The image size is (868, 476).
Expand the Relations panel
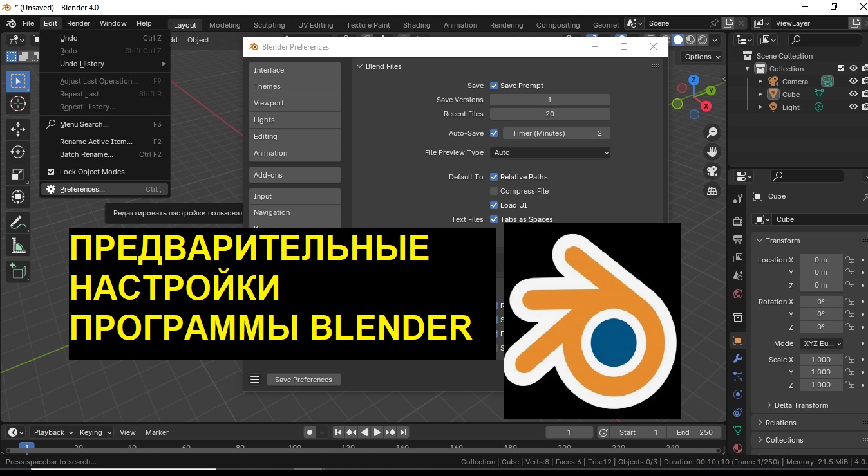780,423
